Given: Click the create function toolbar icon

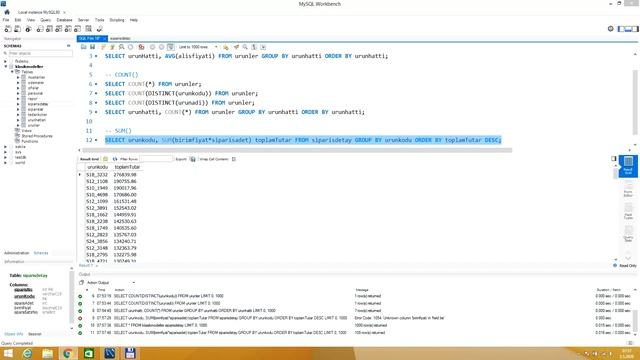Looking at the screenshot, I should click(x=78, y=29).
